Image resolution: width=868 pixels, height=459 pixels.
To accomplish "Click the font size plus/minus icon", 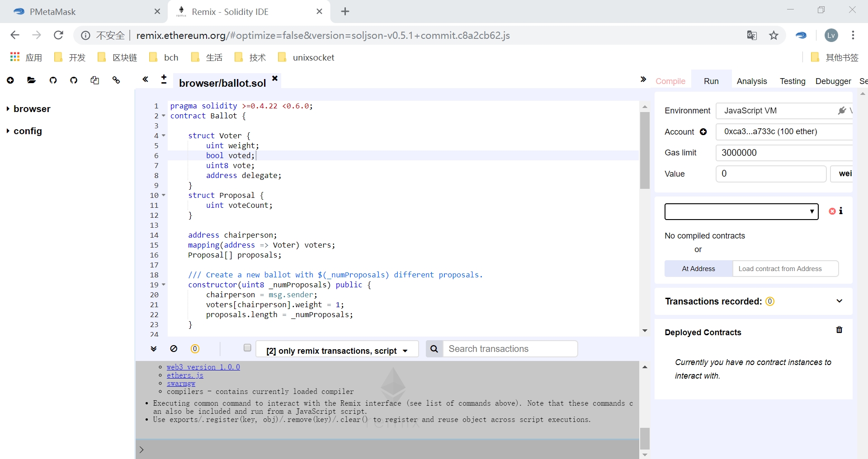I will 164,80.
